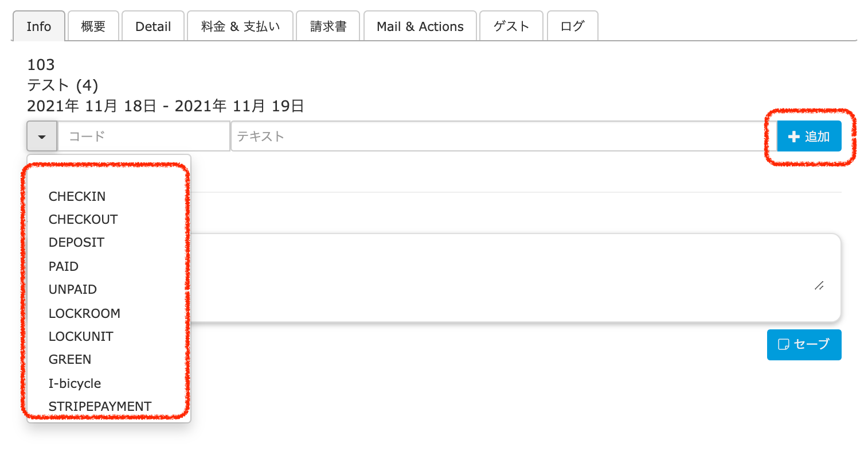Pick DEPOSIT from the code options
Image resolution: width=868 pixels, height=451 pixels.
click(x=76, y=242)
